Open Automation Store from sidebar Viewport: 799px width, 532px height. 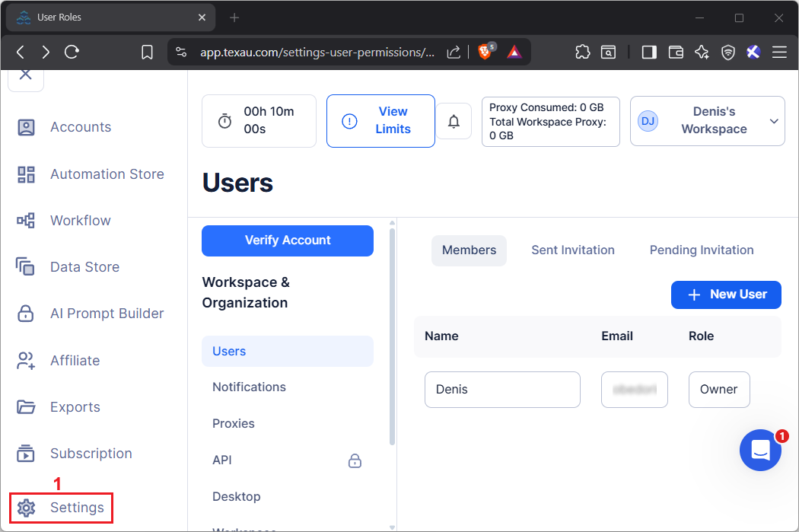[x=107, y=174]
